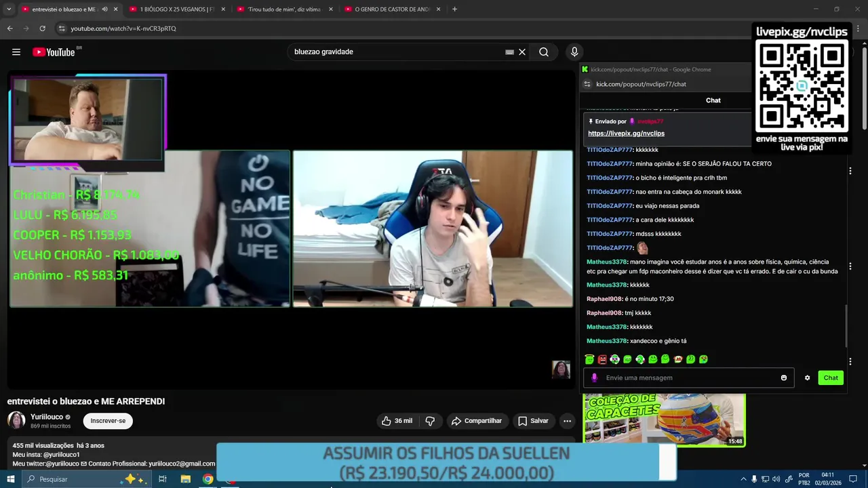The image size is (868, 488).
Task: Click the channel watermark in video corner
Action: 561,369
